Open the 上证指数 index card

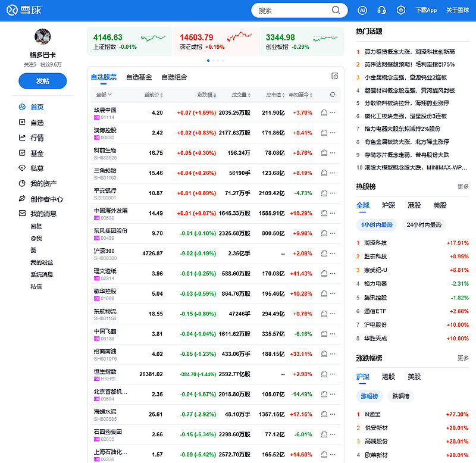click(x=129, y=42)
